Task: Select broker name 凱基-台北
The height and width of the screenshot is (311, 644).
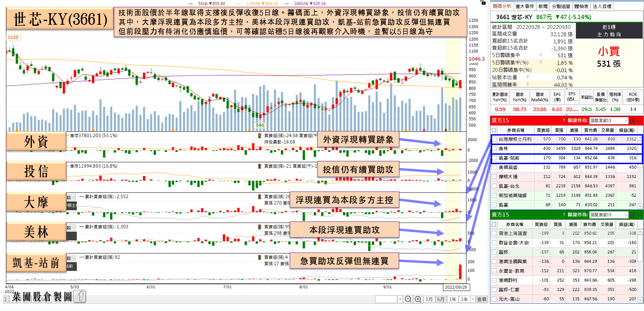Action: point(509,186)
